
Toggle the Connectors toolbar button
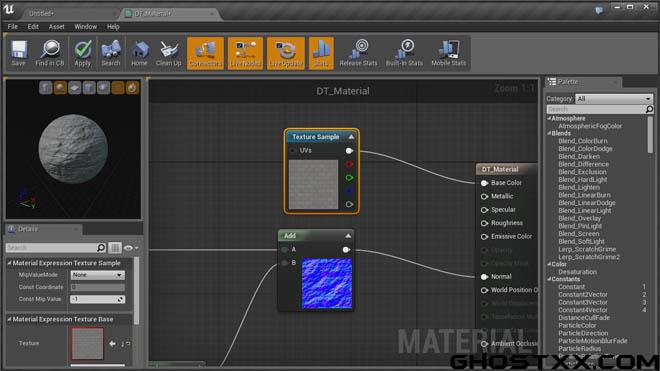point(205,53)
